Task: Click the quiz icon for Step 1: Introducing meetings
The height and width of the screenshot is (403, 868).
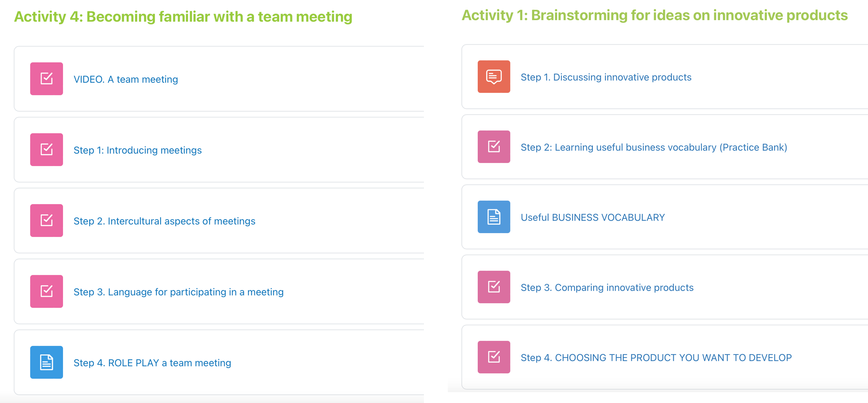Action: [x=46, y=150]
